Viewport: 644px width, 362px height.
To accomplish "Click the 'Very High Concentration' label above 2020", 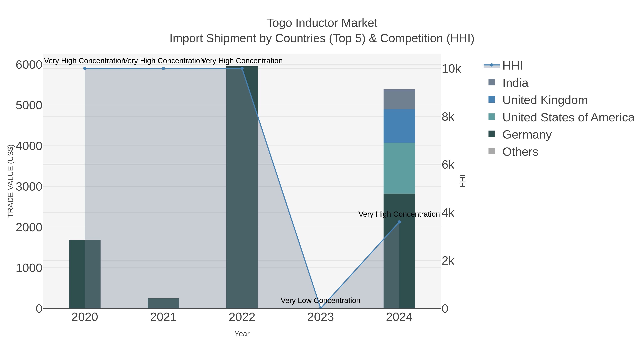I will [x=85, y=61].
